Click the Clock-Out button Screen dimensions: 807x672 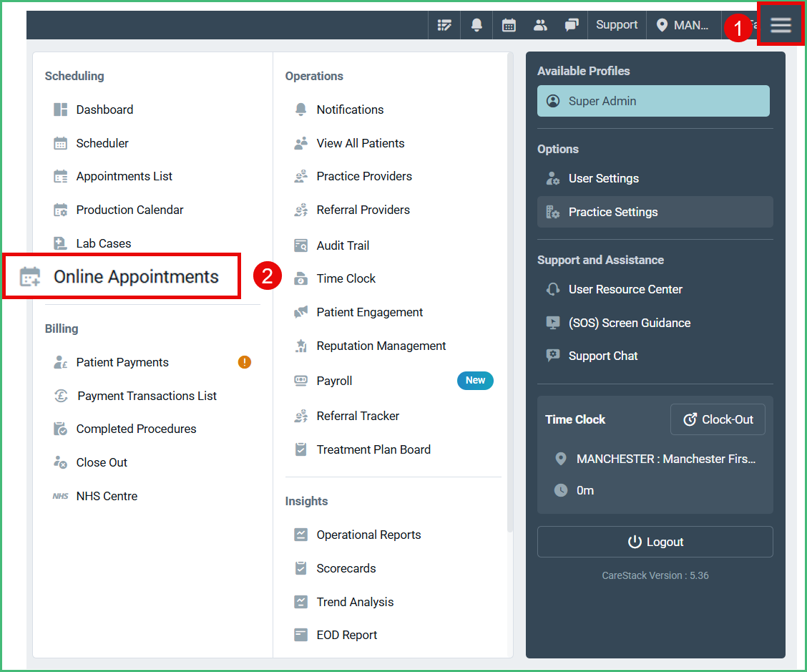718,419
